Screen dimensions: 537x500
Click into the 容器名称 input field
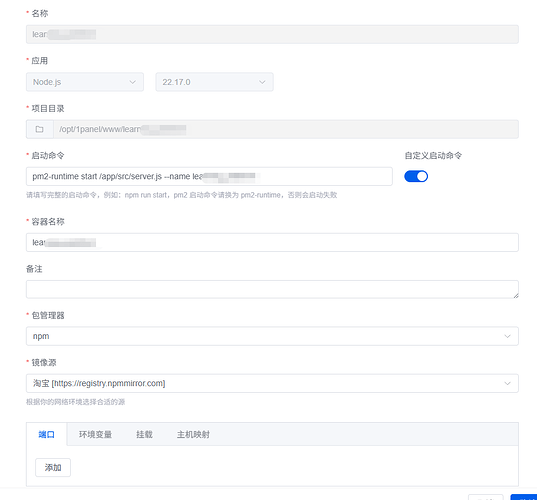click(272, 242)
